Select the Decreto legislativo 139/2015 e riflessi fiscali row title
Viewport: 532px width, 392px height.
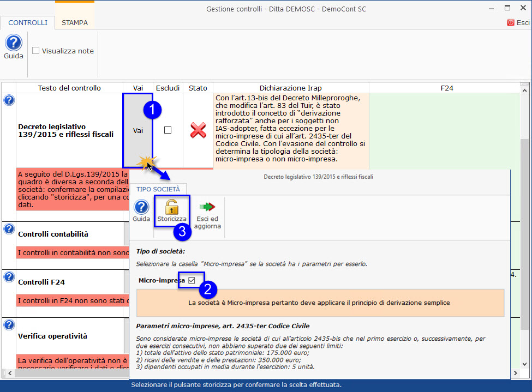(66, 130)
